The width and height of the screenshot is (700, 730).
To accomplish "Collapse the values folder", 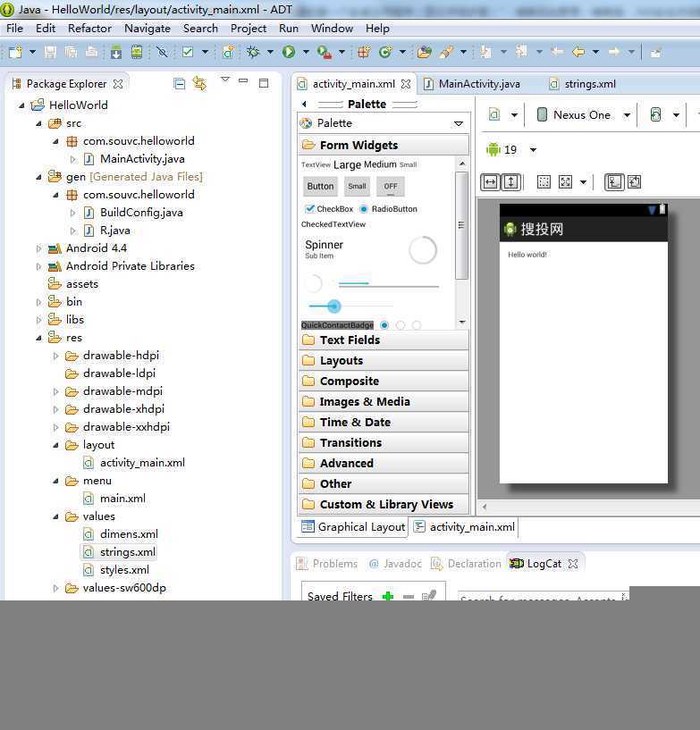I will tap(56, 516).
